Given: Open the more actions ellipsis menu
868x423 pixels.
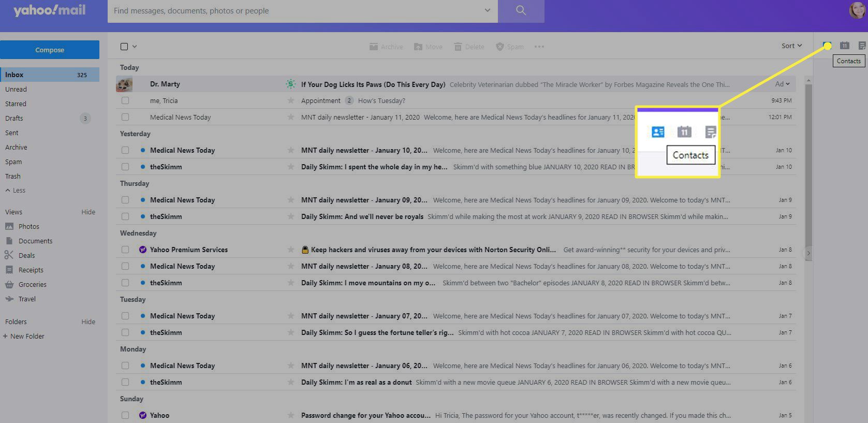Looking at the screenshot, I should coord(539,47).
